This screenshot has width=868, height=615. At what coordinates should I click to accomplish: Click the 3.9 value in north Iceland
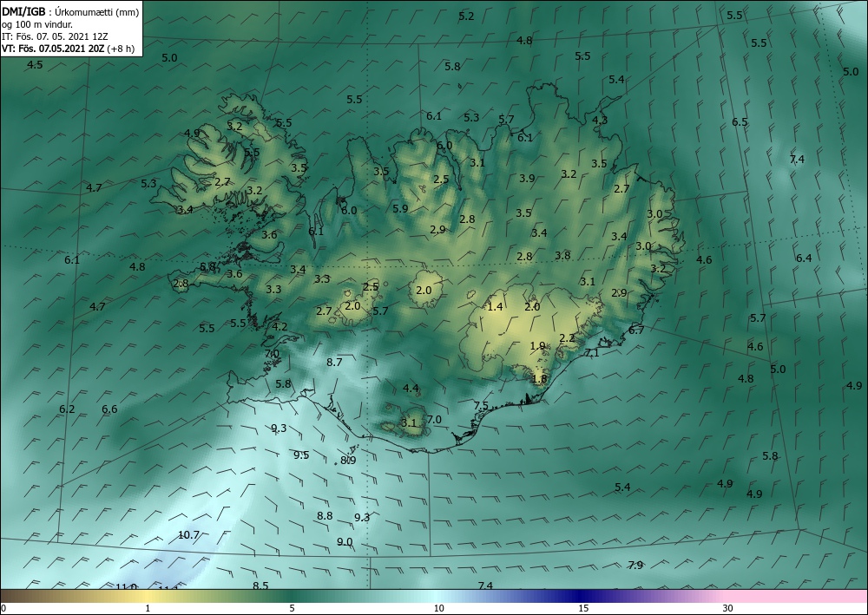[x=527, y=178]
